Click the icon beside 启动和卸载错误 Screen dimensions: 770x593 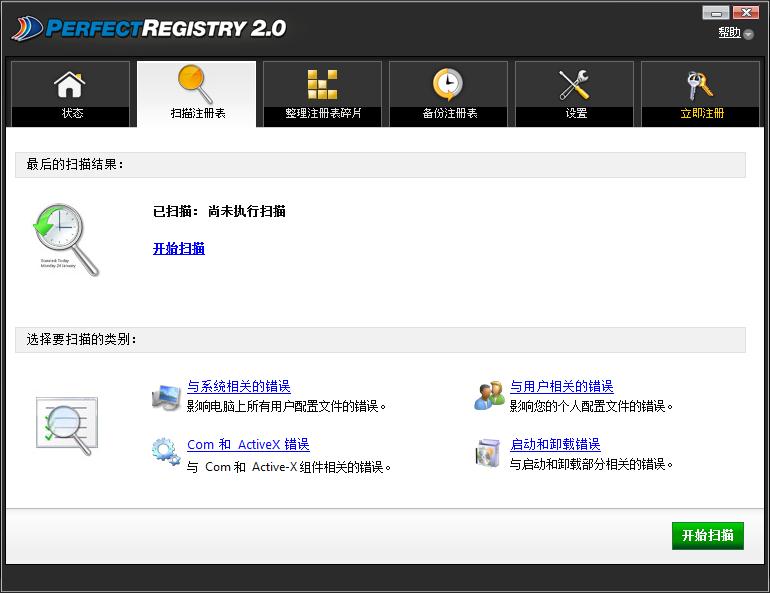489,453
